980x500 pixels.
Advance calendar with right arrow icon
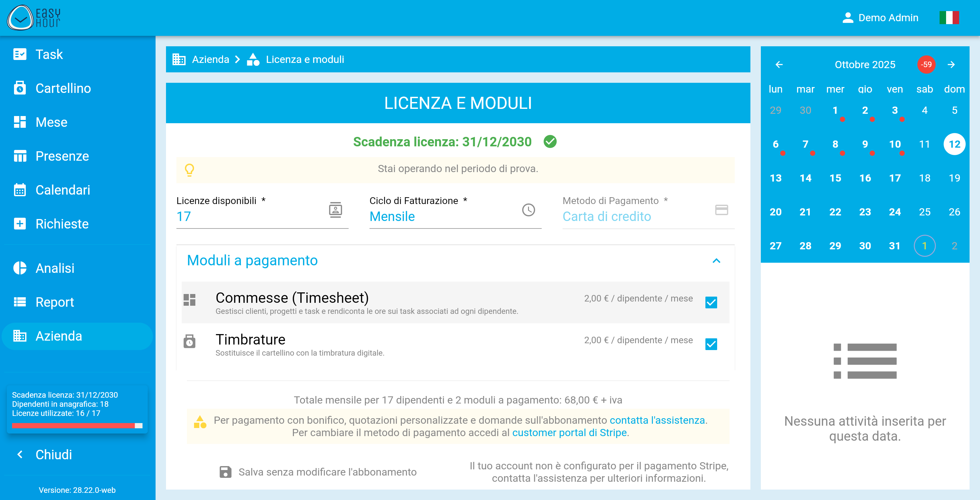click(951, 65)
